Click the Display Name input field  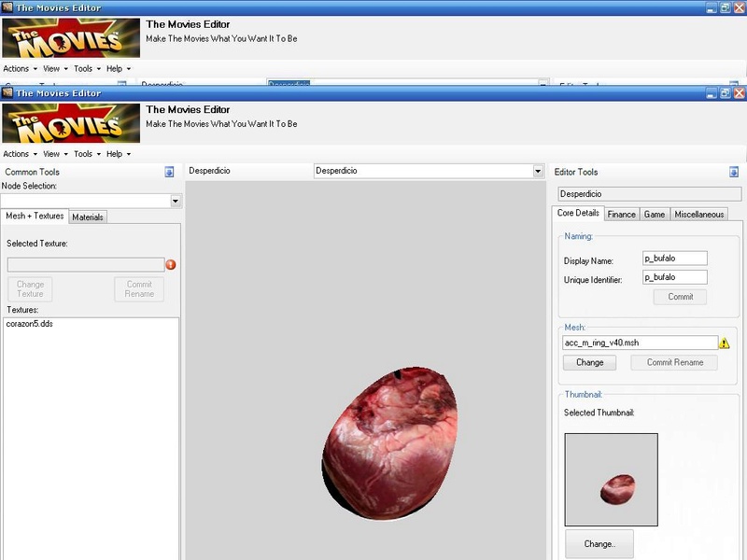pyautogui.click(x=674, y=259)
